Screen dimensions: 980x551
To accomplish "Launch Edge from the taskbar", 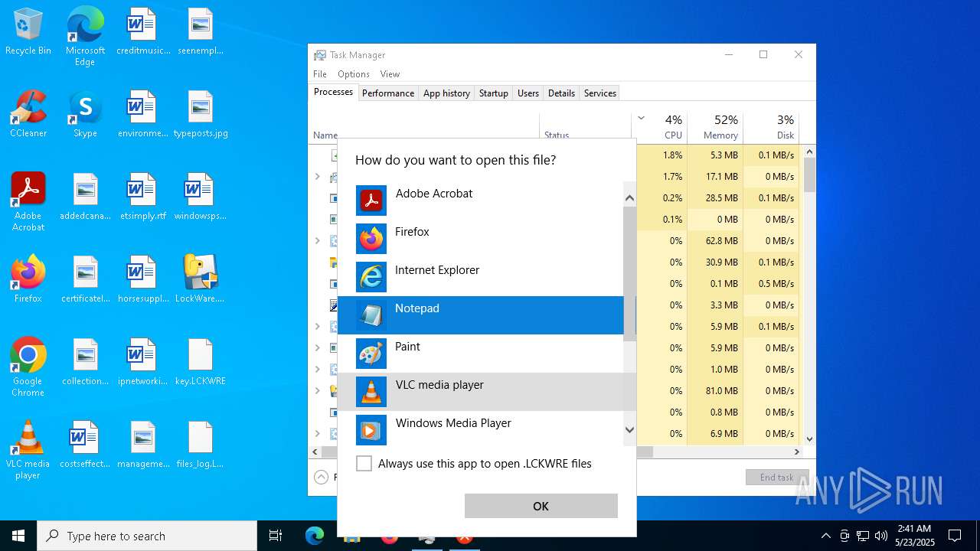I will (315, 536).
